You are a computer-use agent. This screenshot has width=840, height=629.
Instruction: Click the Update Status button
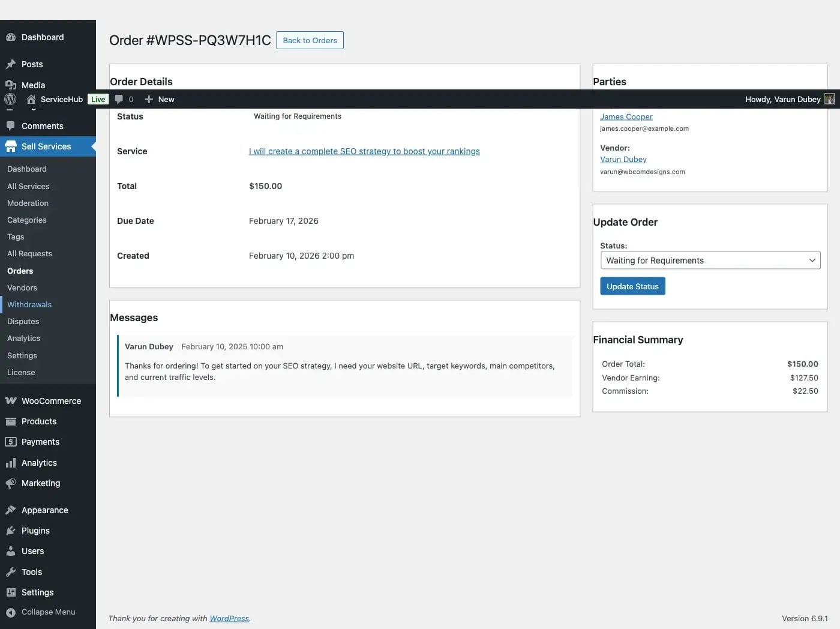(632, 286)
